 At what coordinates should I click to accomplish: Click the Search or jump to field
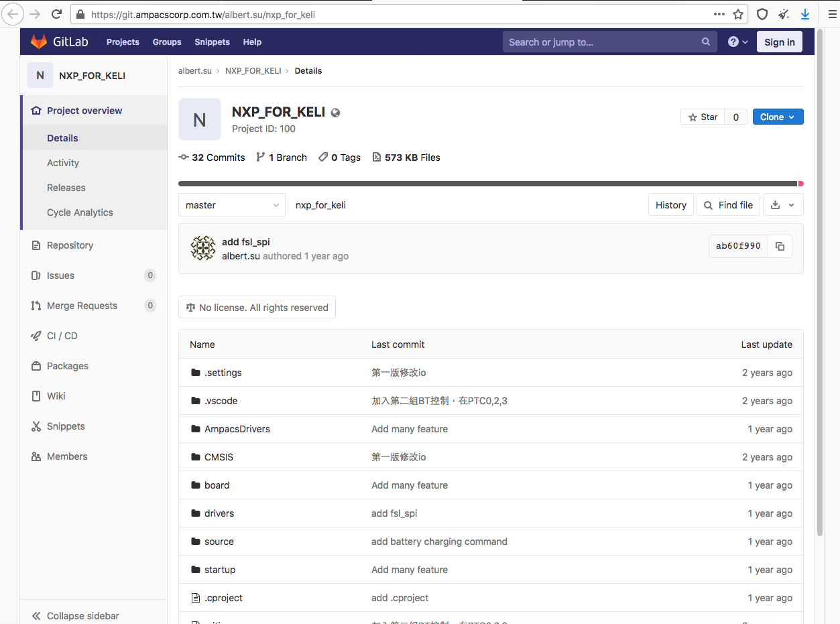tap(609, 42)
